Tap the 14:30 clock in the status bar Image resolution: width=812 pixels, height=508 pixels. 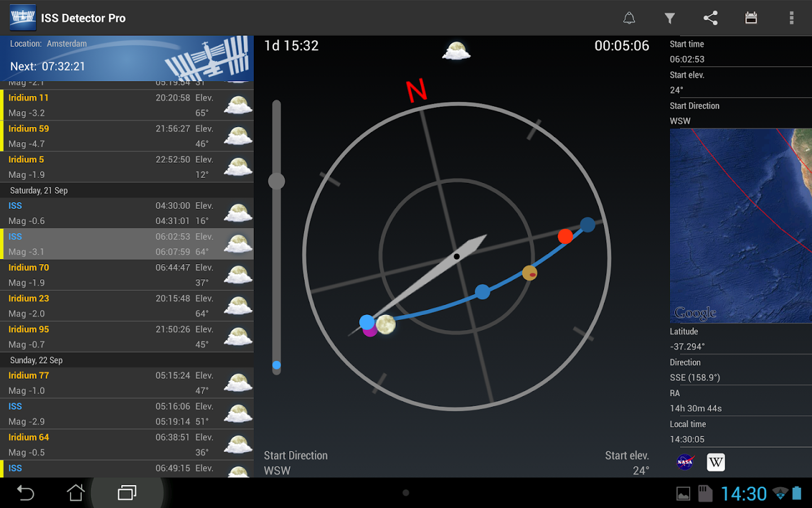(x=744, y=493)
